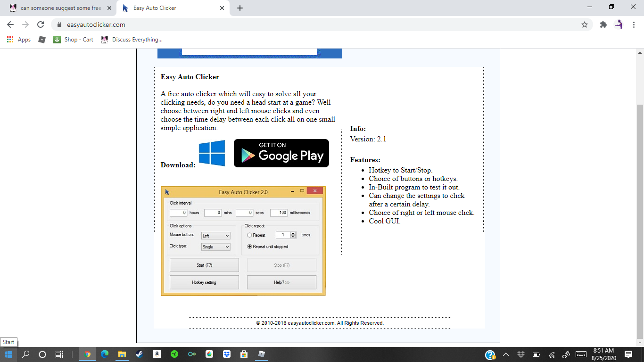Click the '© 2010-2016 easyautoclicker.com' footer text
Screen dimensions: 644x362
click(320, 323)
